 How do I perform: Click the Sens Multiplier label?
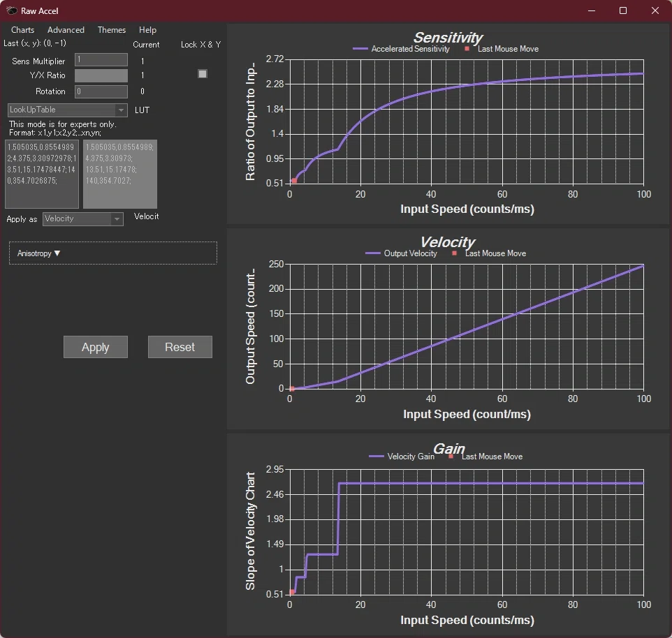[x=38, y=61]
